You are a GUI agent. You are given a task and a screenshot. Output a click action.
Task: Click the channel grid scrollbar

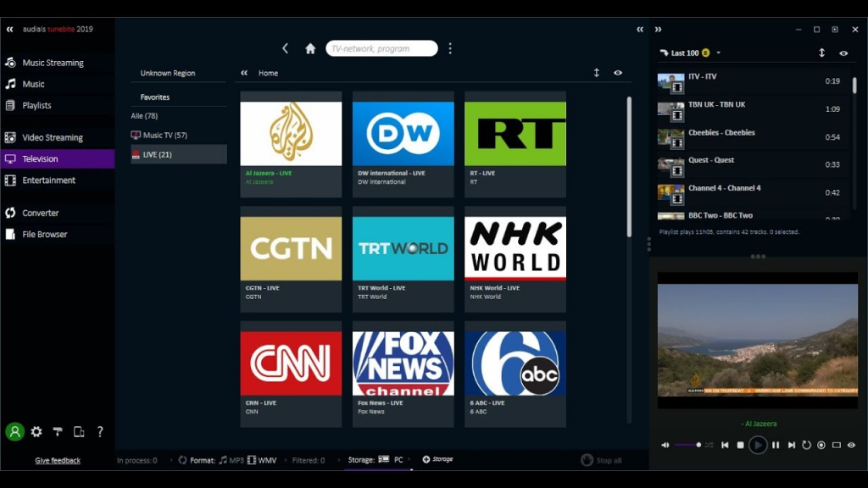click(x=629, y=167)
